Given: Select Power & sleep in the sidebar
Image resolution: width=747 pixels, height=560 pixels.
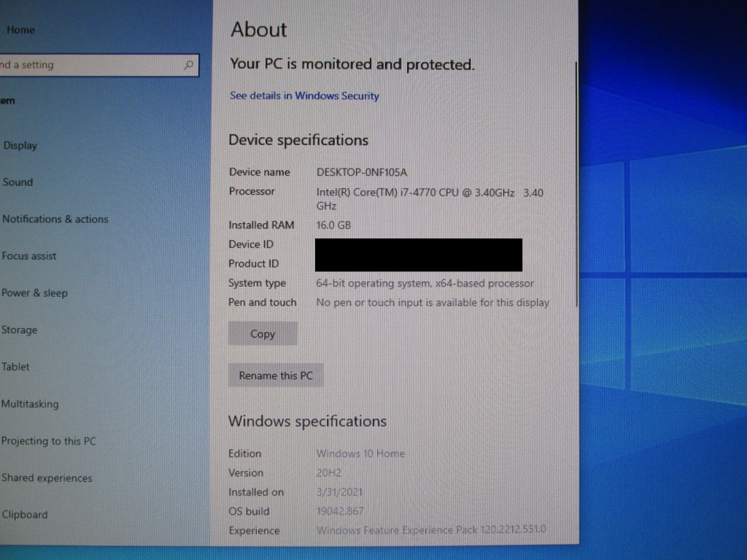Looking at the screenshot, I should point(34,293).
